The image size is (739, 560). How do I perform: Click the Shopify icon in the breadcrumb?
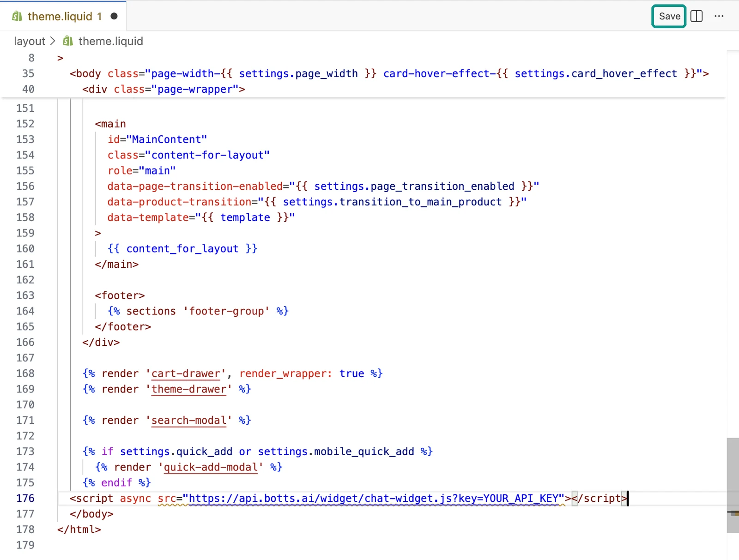pos(68,41)
